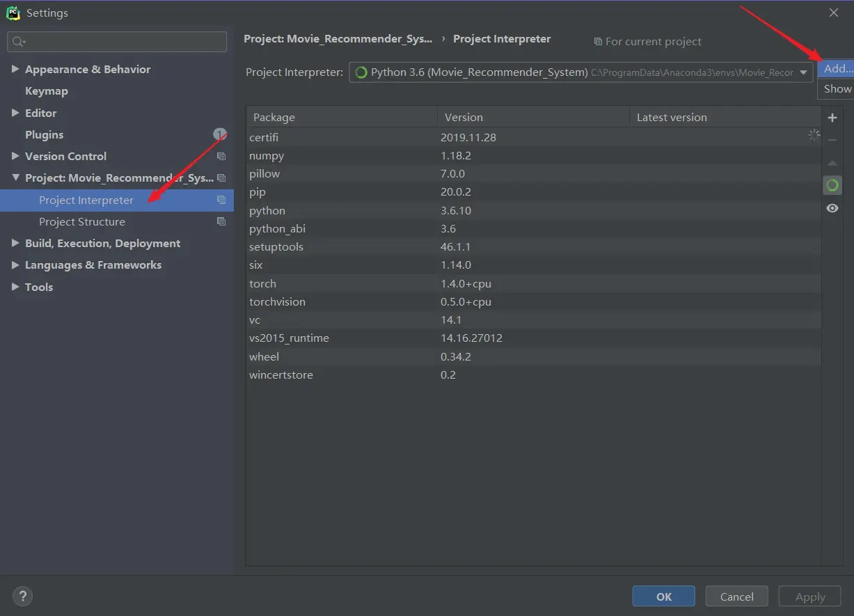This screenshot has width=854, height=616.
Task: Click the help question mark icon
Action: pos(22,597)
